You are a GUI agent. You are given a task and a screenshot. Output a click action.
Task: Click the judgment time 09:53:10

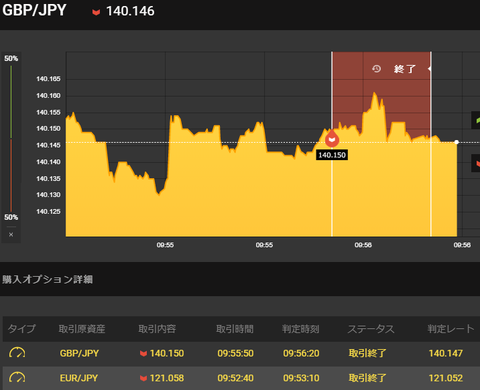[x=301, y=378]
